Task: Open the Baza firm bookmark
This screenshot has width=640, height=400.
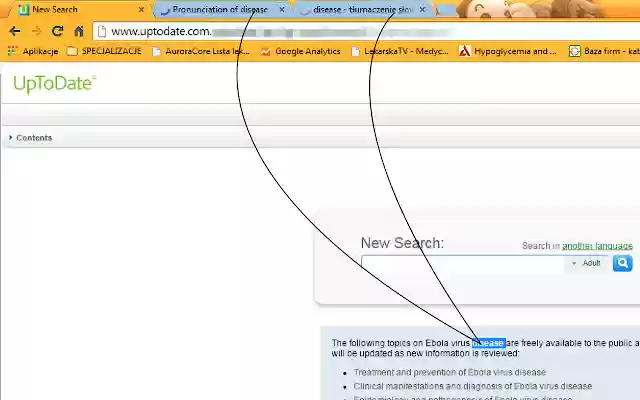Action: coord(604,51)
